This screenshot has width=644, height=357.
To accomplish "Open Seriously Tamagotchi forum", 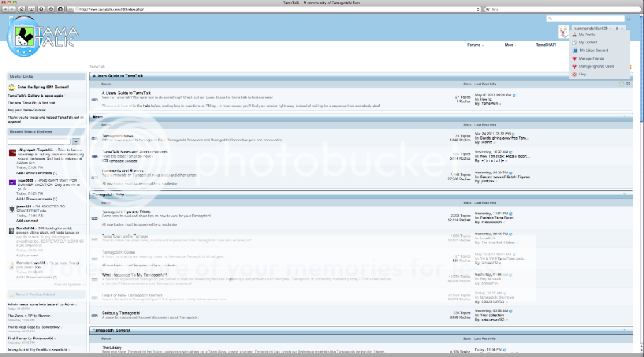I will pyautogui.click(x=121, y=313).
